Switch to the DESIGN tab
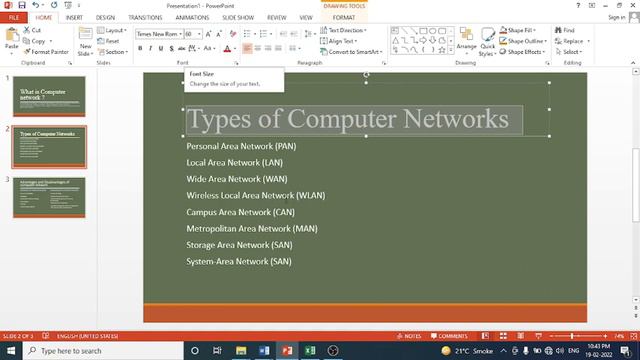This screenshot has height=360, width=640. pos(105,18)
